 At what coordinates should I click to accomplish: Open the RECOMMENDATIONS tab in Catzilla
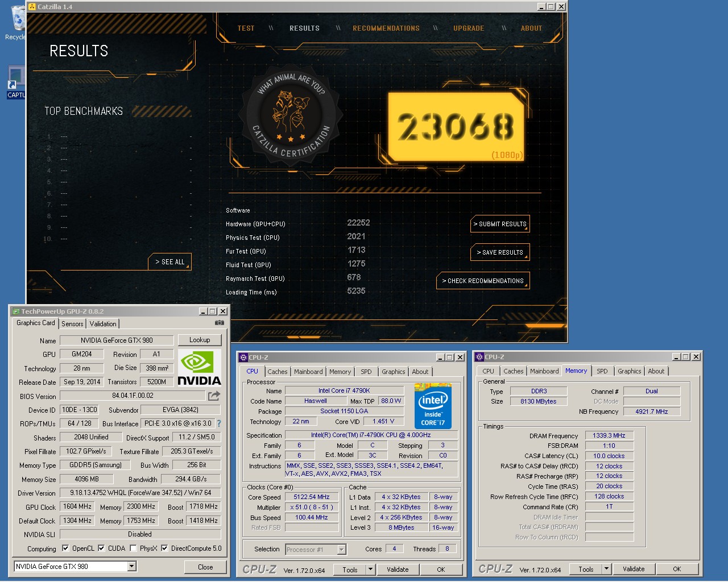[386, 28]
